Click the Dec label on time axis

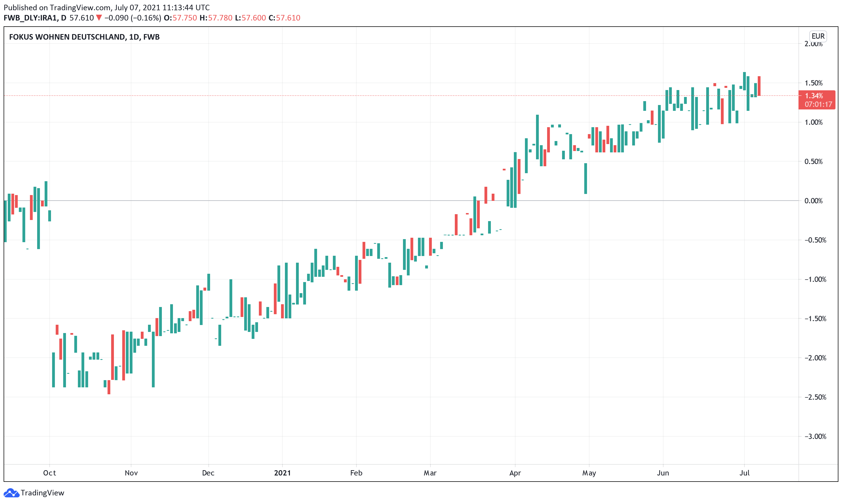pyautogui.click(x=208, y=473)
